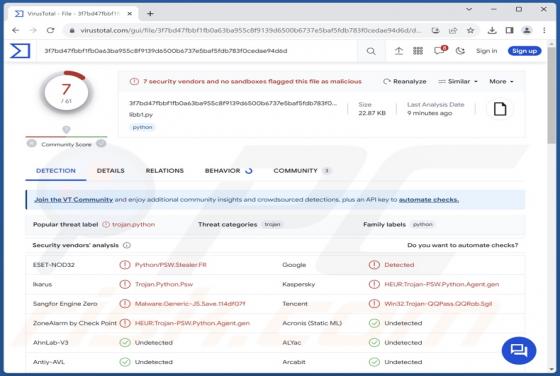Expand the Similar dropdown

(x=458, y=81)
